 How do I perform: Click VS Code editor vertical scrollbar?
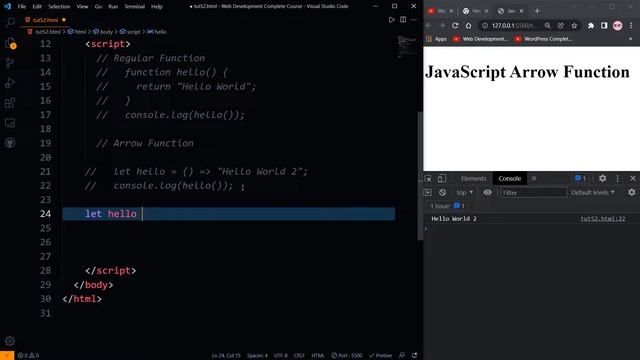tap(420, 176)
